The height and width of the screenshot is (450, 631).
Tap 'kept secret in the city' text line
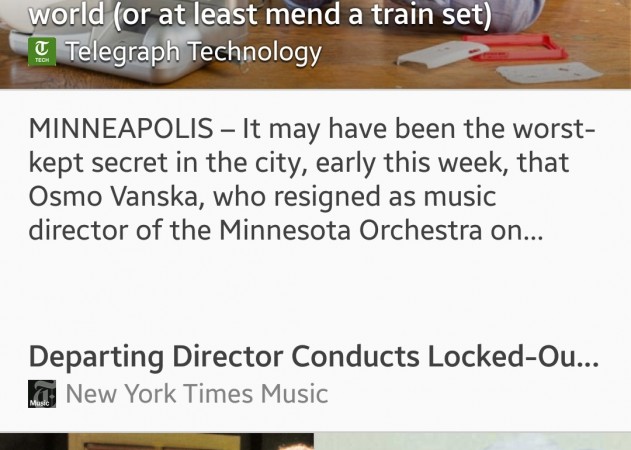pyautogui.click(x=299, y=163)
